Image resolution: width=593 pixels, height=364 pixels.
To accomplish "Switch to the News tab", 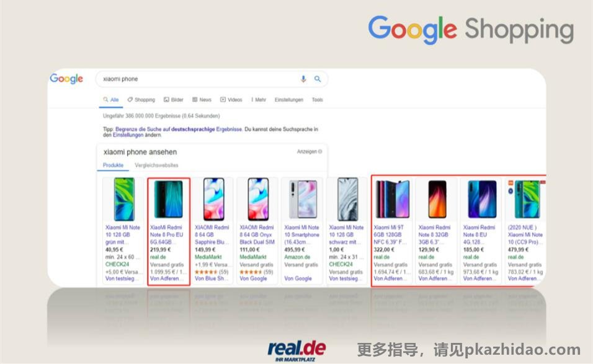I will pos(202,100).
